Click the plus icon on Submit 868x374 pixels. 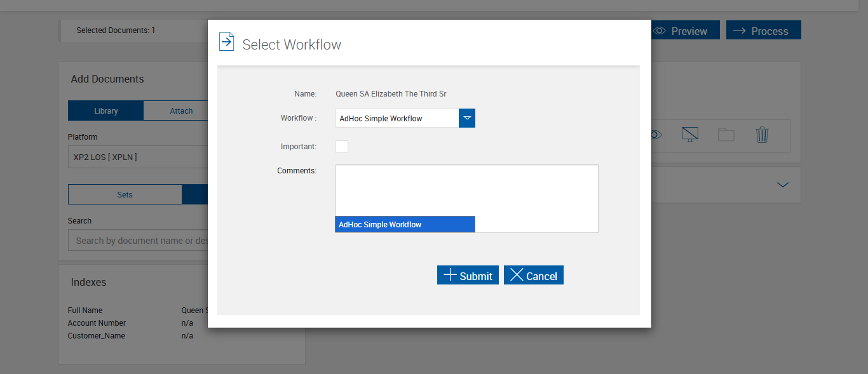pyautogui.click(x=450, y=275)
